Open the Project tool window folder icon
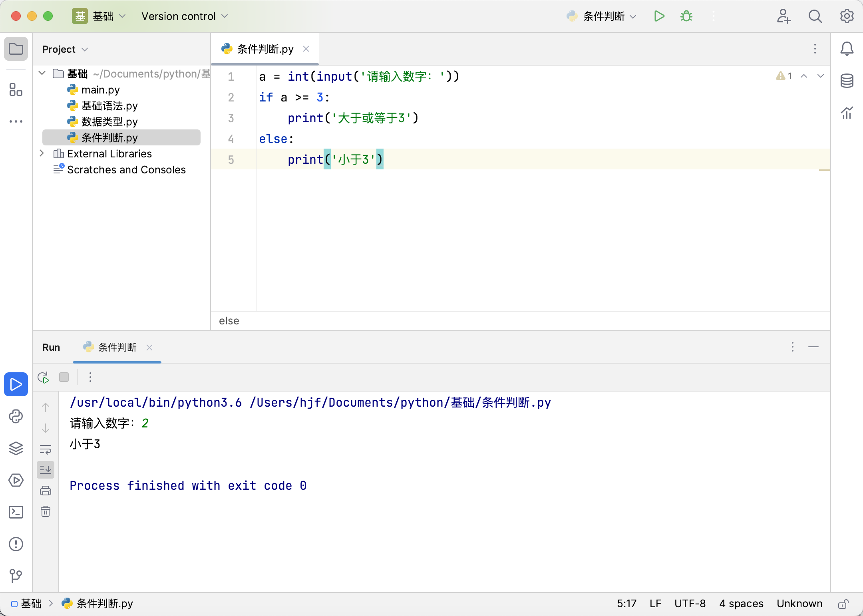 click(x=16, y=49)
